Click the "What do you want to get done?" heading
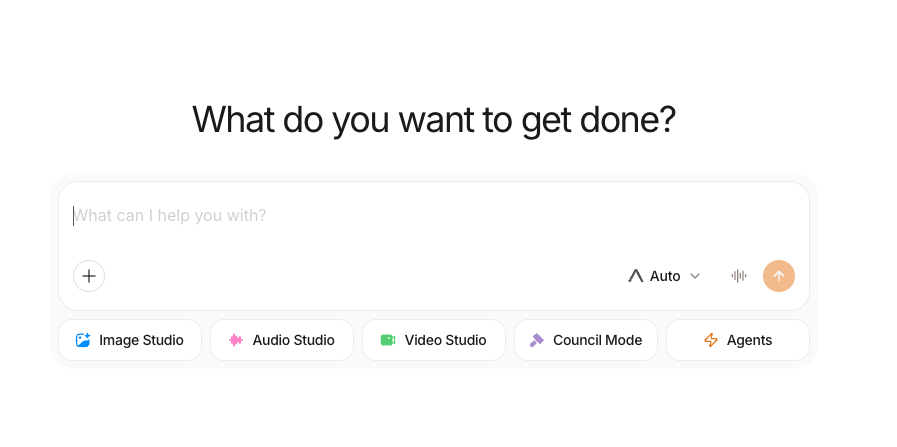The width and height of the screenshot is (897, 447). (x=434, y=120)
